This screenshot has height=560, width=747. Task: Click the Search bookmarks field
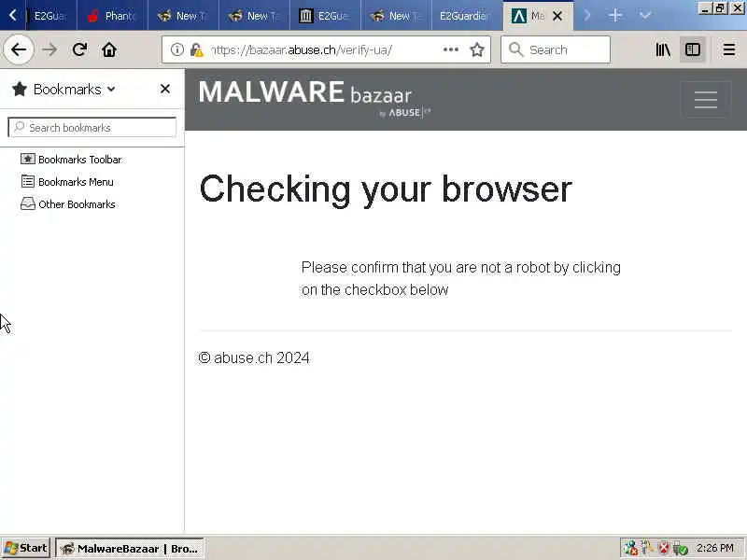click(92, 128)
